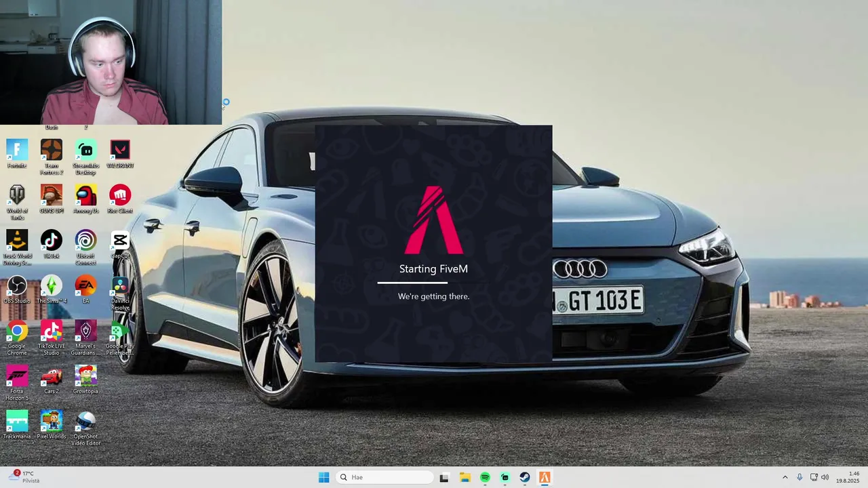Open Steam from the taskbar

[x=525, y=477]
